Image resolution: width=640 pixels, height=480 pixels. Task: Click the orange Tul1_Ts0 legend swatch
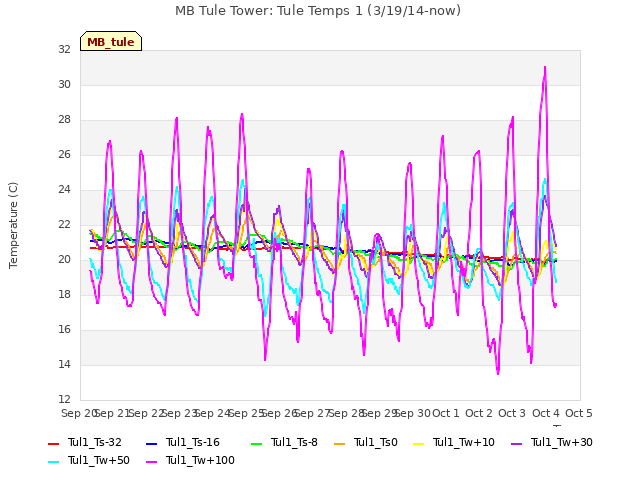[x=340, y=444]
